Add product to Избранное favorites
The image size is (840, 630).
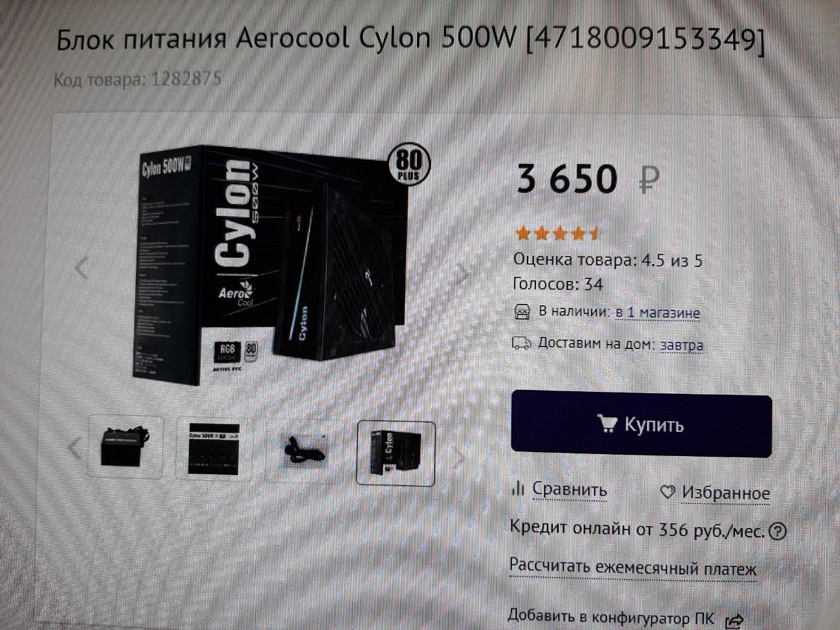[725, 492]
